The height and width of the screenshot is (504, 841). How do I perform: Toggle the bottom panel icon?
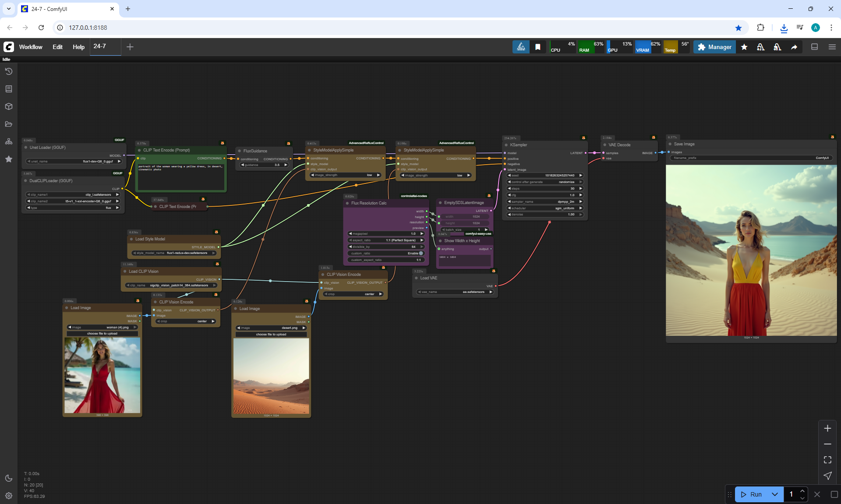[814, 47]
